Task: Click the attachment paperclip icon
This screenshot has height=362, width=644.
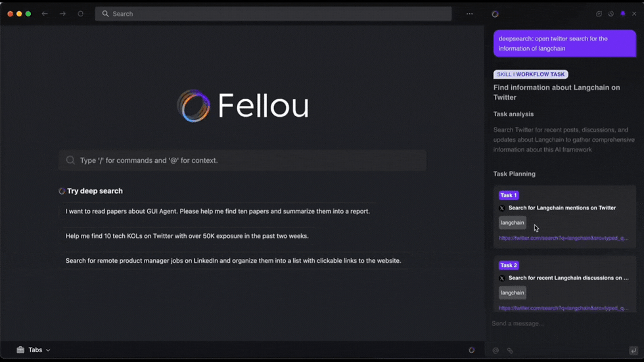Action: pyautogui.click(x=510, y=351)
